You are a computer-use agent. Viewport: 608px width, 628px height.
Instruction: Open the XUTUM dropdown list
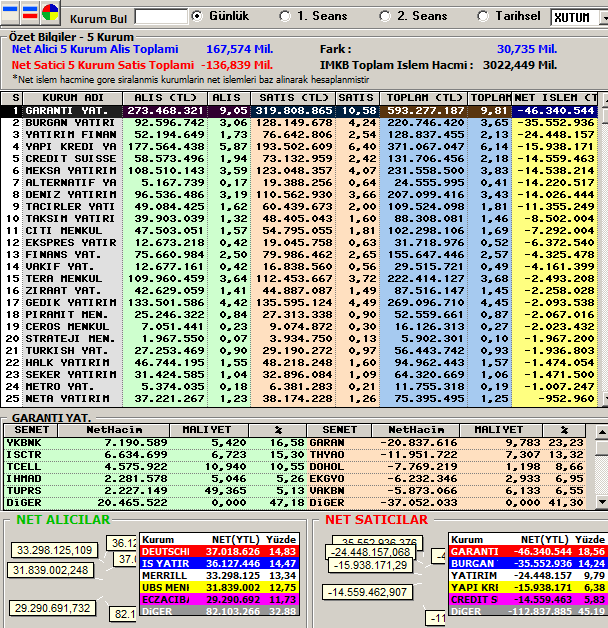tap(603, 18)
